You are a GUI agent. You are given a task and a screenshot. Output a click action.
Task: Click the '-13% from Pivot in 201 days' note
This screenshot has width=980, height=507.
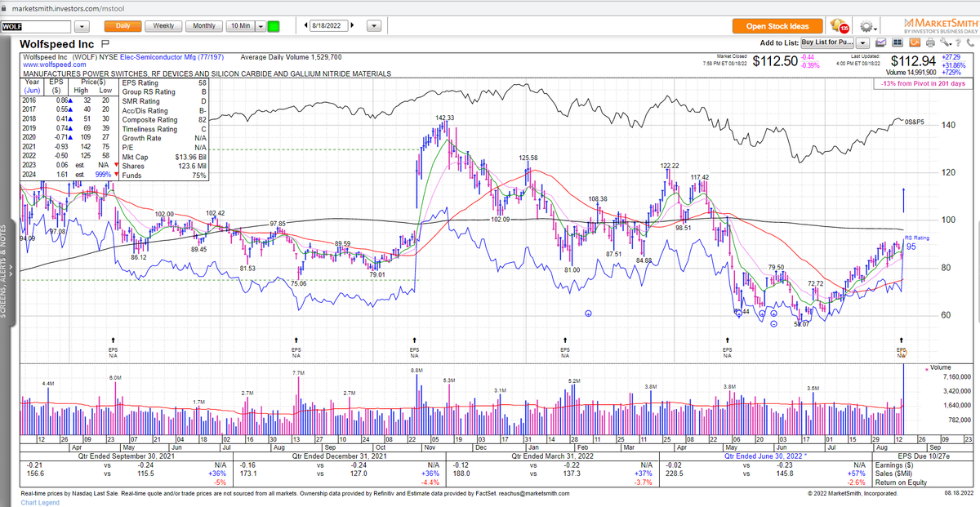tap(924, 83)
